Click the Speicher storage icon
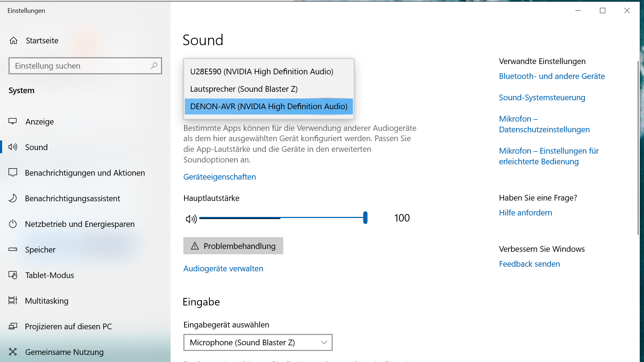This screenshot has height=362, width=644. click(x=13, y=249)
